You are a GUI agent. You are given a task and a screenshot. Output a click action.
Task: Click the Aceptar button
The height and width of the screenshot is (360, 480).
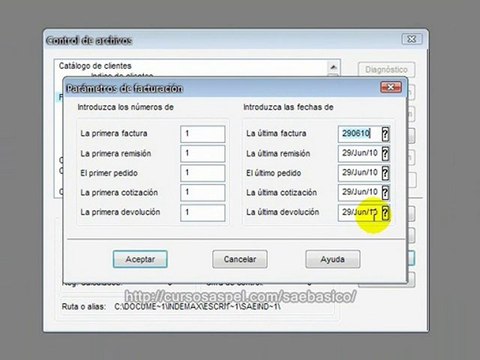pos(140,259)
